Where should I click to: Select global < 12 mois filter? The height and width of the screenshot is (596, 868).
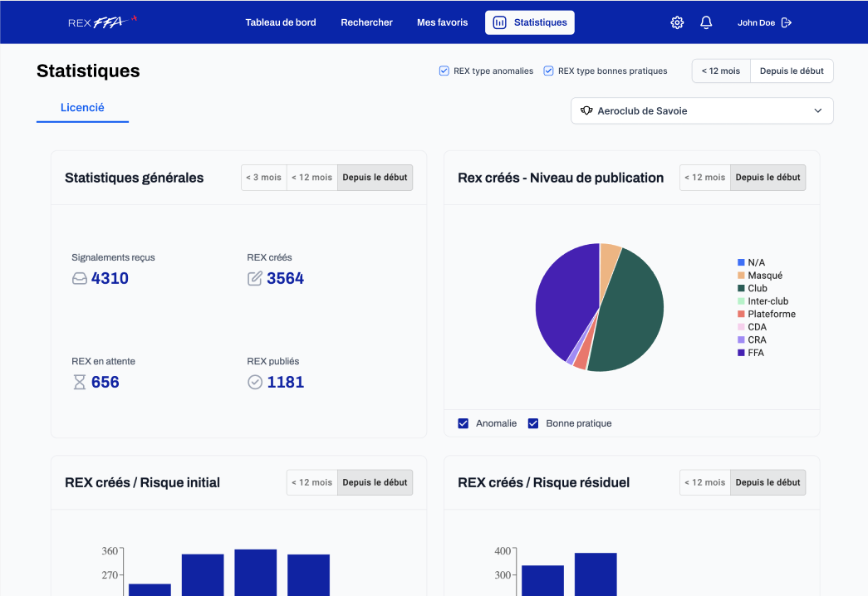[721, 71]
